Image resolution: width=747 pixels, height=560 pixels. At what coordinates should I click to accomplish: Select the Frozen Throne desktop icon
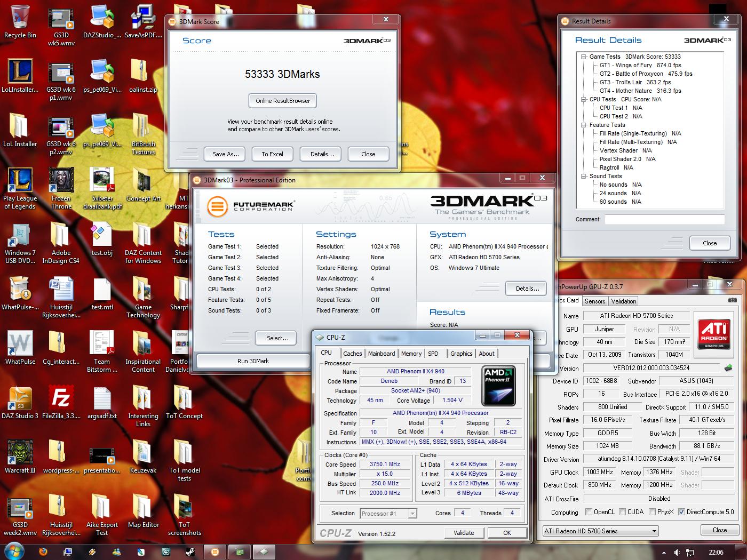(61, 189)
